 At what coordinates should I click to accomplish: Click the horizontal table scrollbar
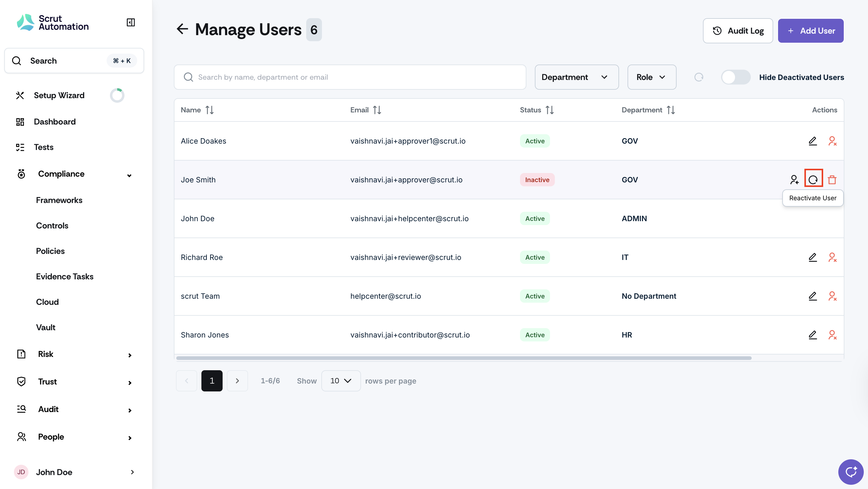point(464,358)
